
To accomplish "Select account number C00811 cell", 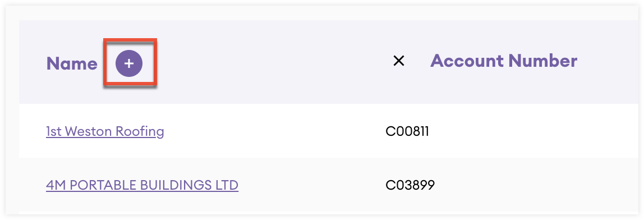I will 407,131.
